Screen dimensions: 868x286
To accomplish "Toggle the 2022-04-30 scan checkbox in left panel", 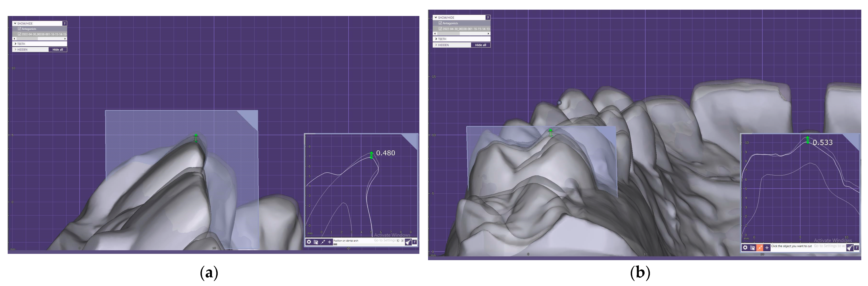I will (x=19, y=34).
